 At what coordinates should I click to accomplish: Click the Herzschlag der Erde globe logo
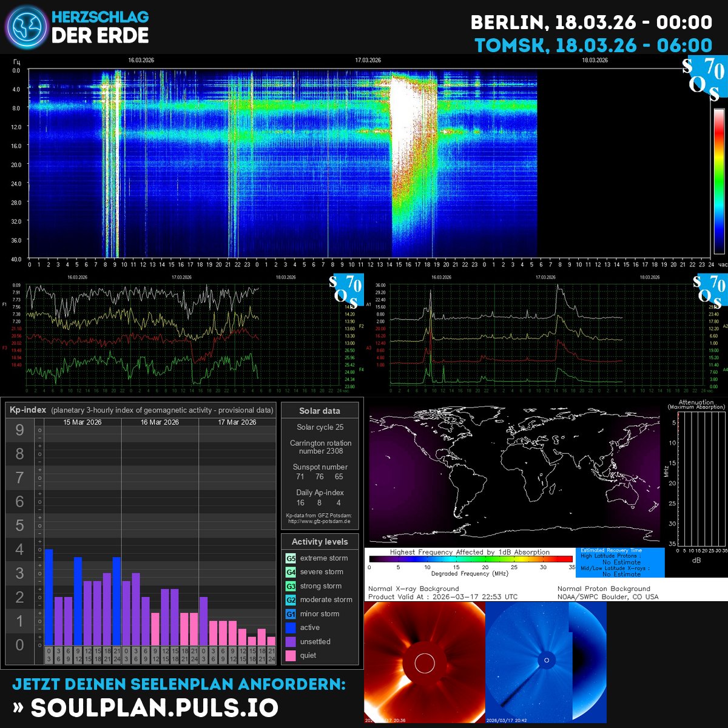(x=25, y=27)
